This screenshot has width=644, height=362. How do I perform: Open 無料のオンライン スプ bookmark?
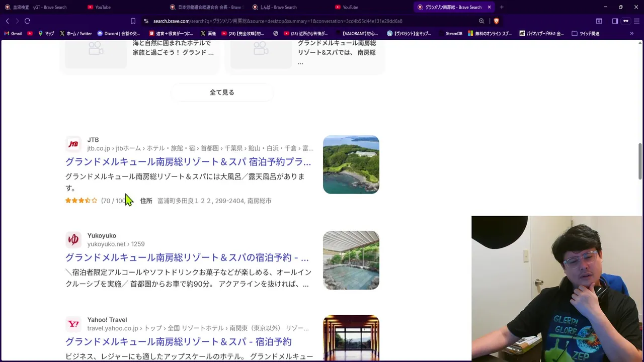pos(490,34)
